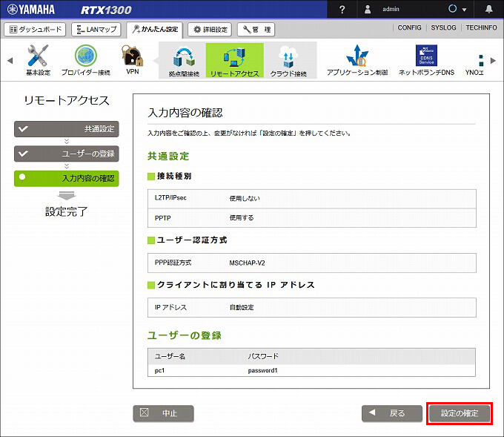Click the RTX1300 model title

106,10
